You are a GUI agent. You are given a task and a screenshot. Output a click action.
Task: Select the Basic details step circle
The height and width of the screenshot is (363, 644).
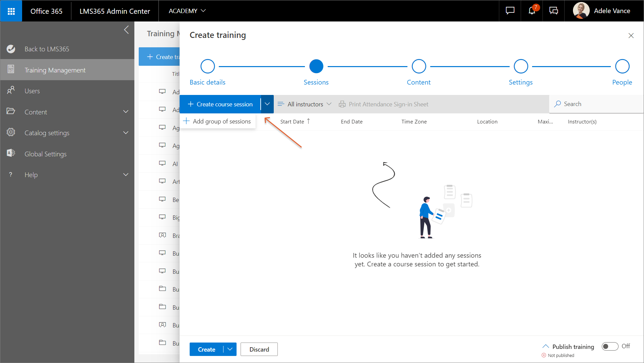click(x=207, y=66)
